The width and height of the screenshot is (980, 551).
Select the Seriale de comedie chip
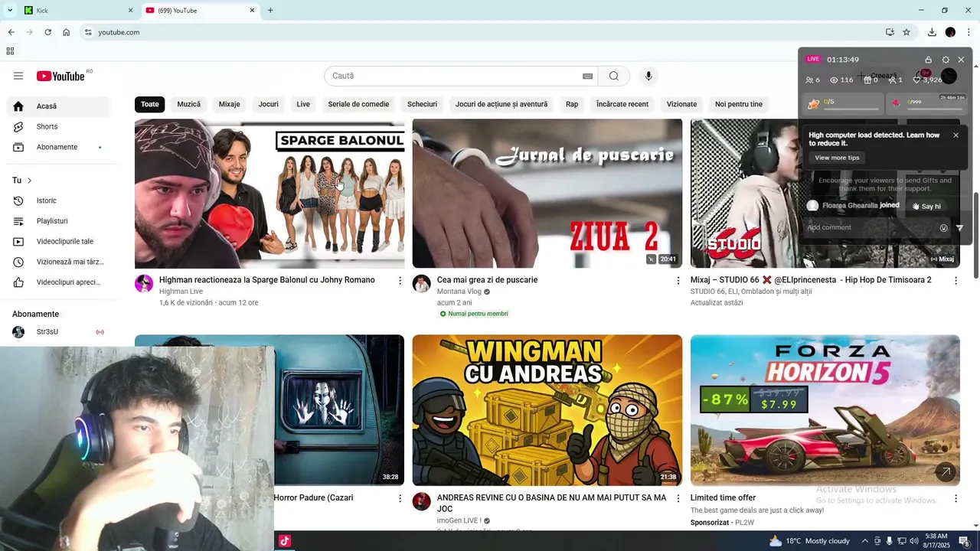pos(358,104)
